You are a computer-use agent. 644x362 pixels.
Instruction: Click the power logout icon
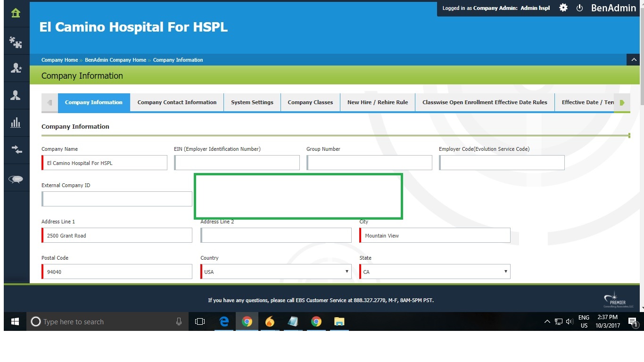(x=579, y=8)
